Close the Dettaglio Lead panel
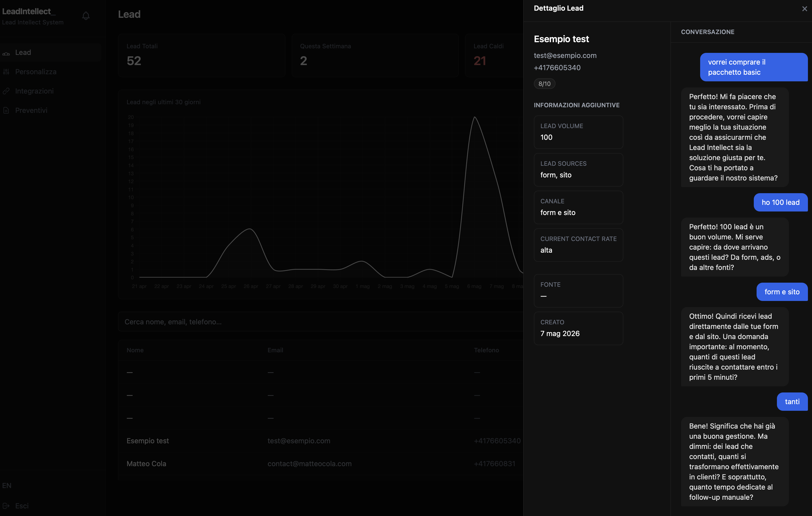This screenshot has height=516, width=812. (805, 9)
